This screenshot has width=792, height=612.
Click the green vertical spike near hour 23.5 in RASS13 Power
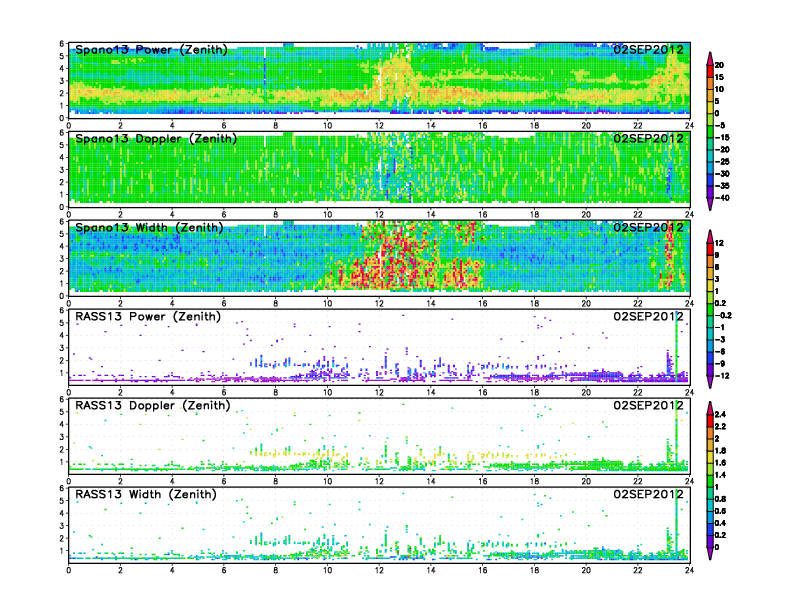point(677,346)
